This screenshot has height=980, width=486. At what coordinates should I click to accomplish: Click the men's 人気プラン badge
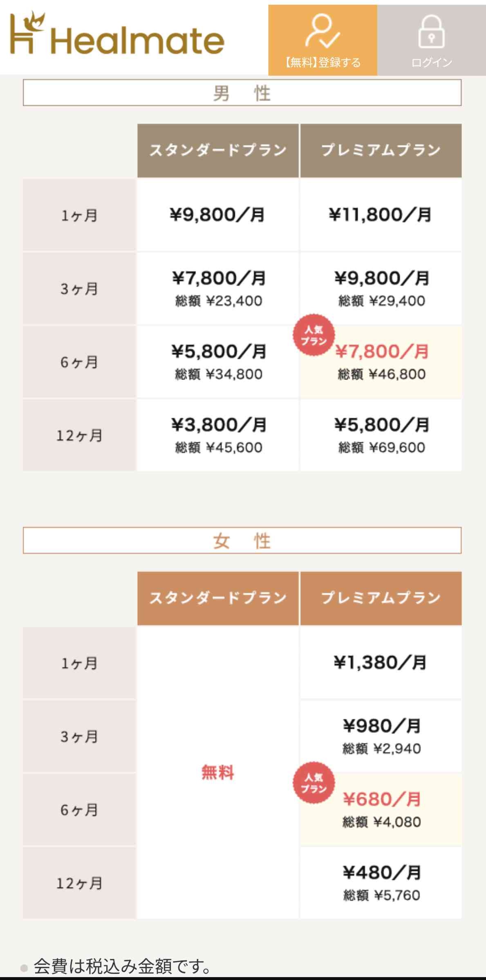[314, 335]
